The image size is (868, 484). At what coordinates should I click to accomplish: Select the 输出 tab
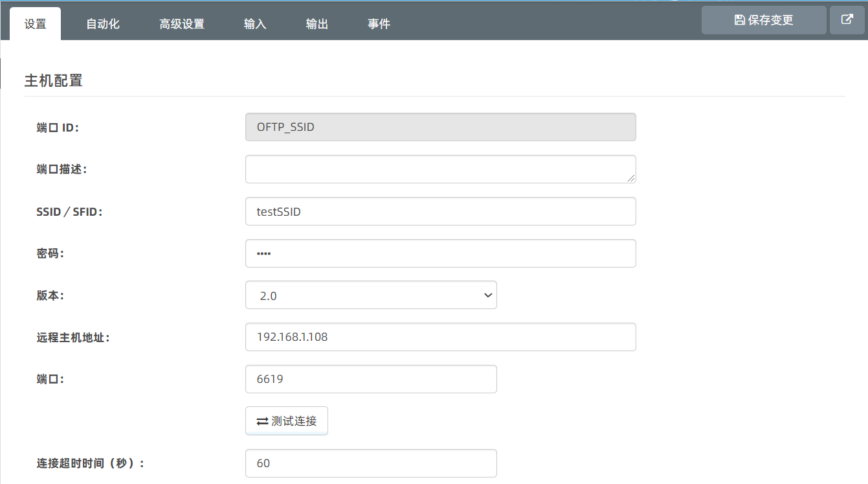317,24
